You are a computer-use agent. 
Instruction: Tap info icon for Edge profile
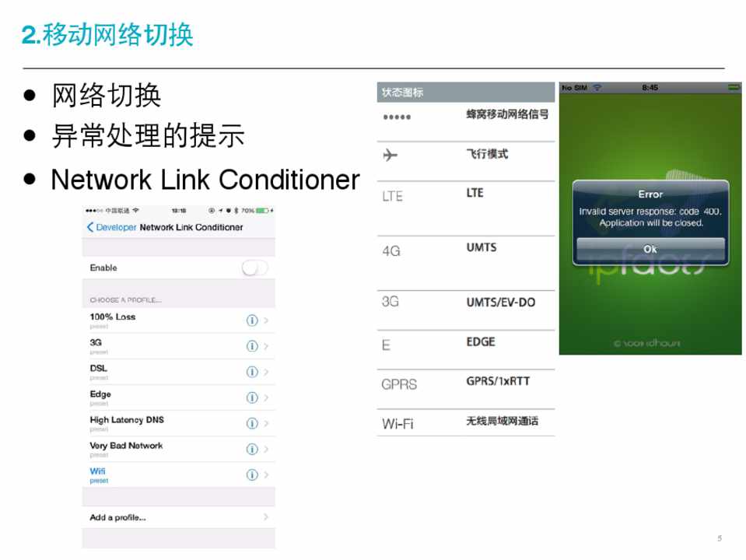(x=251, y=397)
